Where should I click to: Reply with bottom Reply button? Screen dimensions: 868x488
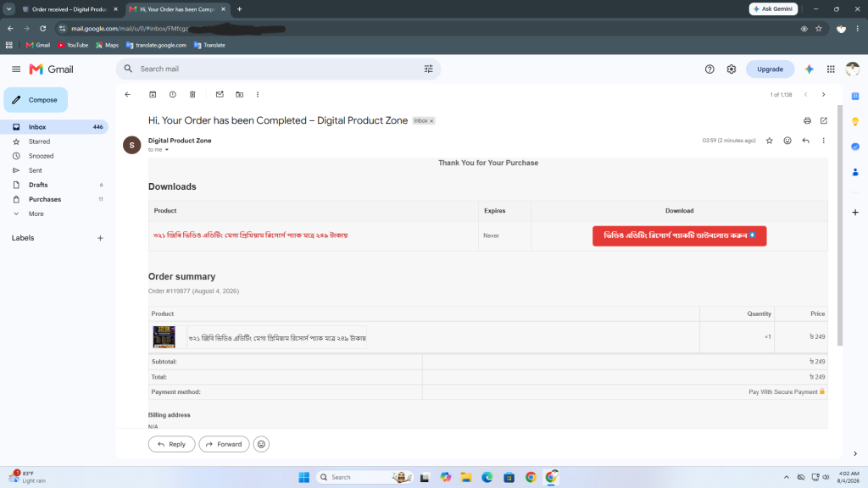(x=171, y=444)
